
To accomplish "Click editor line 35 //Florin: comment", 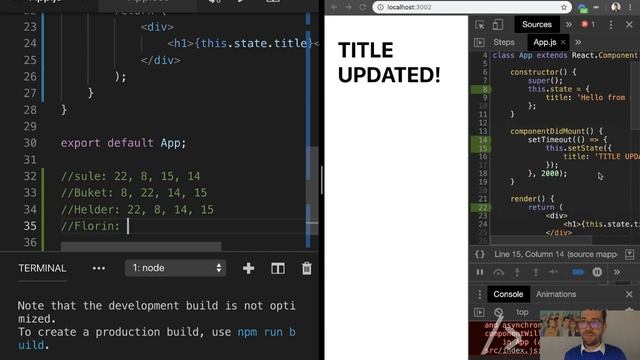I will coord(90,226).
